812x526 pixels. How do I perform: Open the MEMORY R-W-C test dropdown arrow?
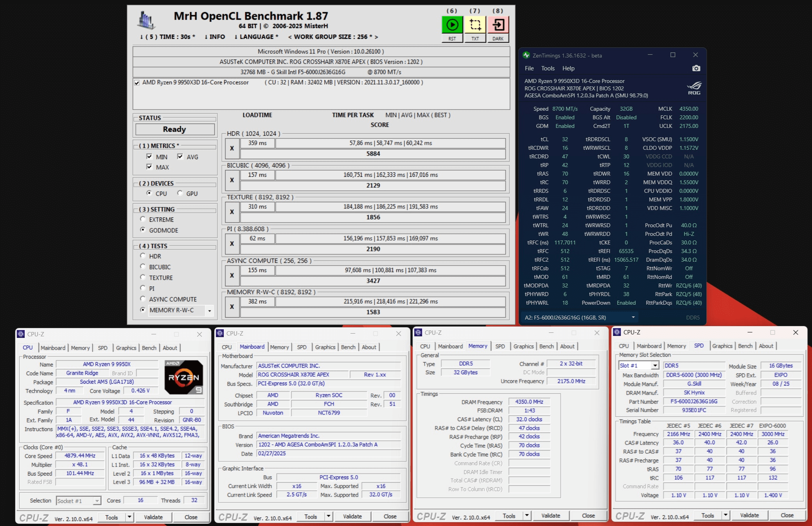point(210,311)
